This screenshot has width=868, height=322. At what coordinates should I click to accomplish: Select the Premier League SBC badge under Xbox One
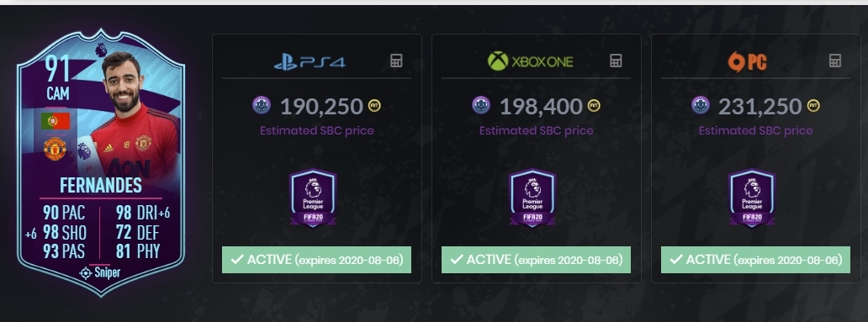(532, 198)
